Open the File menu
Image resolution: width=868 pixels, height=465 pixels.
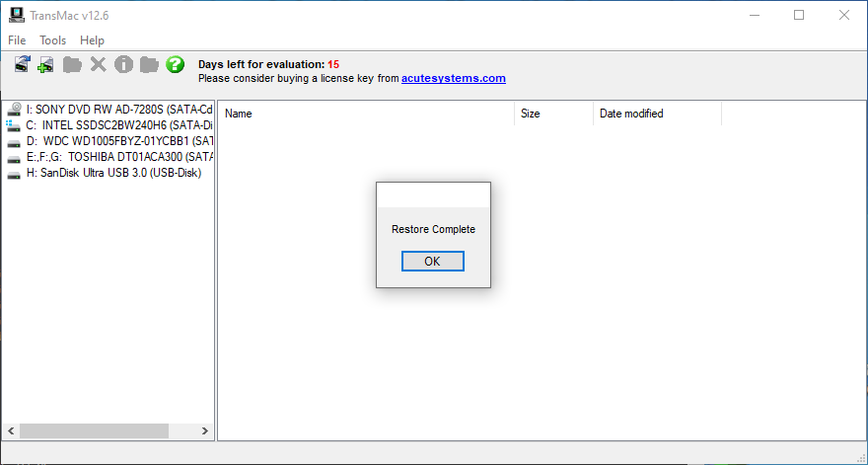17,40
